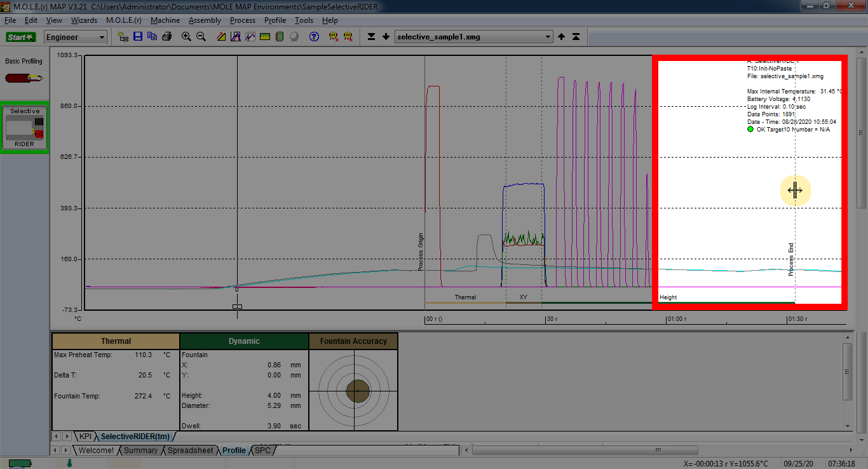
Task: Open the Assembly menu
Action: (205, 20)
